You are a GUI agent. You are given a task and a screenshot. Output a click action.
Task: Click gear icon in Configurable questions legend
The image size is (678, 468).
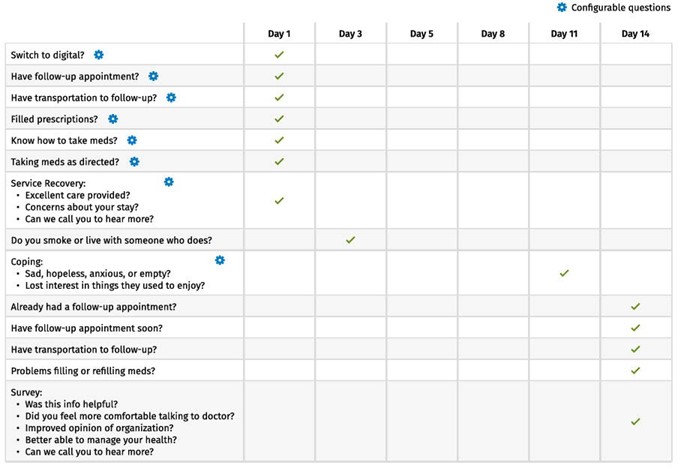(x=562, y=7)
